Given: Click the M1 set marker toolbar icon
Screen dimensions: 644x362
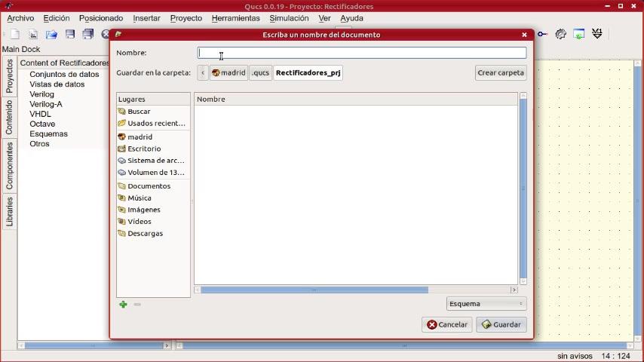Looking at the screenshot, I should click(x=597, y=34).
